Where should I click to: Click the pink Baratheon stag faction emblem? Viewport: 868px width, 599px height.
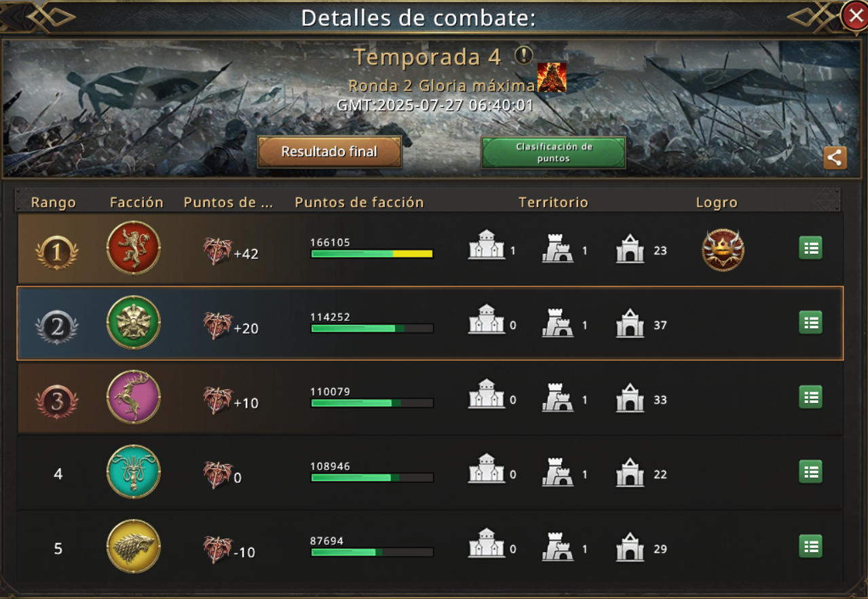click(x=134, y=398)
